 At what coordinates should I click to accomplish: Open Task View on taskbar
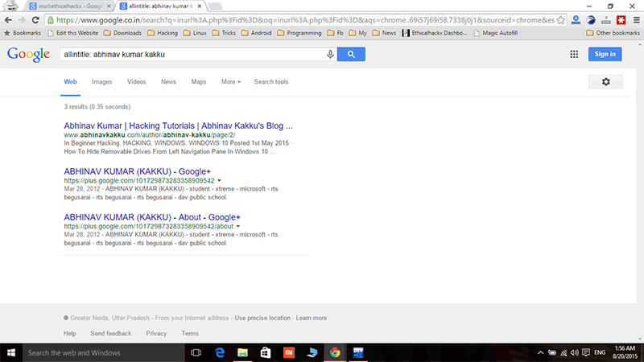point(195,352)
